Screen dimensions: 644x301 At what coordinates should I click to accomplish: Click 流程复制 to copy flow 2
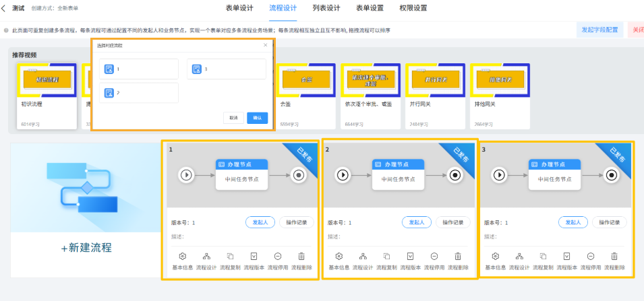(387, 261)
